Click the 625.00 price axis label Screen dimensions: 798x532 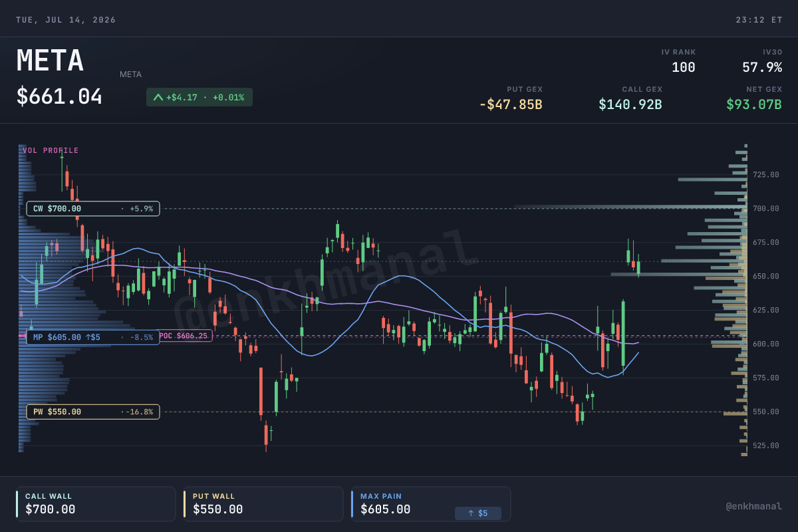tap(766, 310)
